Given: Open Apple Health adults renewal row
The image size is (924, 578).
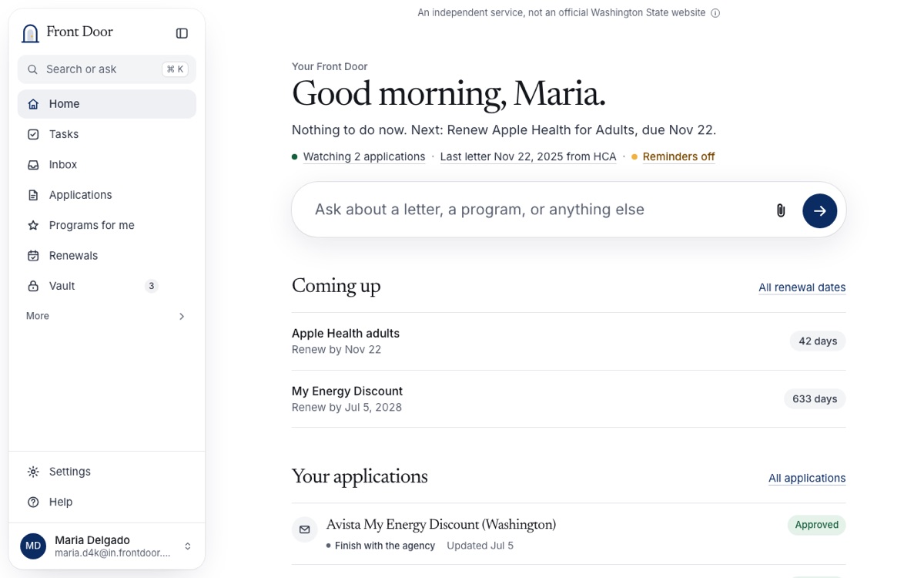Looking at the screenshot, I should [x=568, y=341].
